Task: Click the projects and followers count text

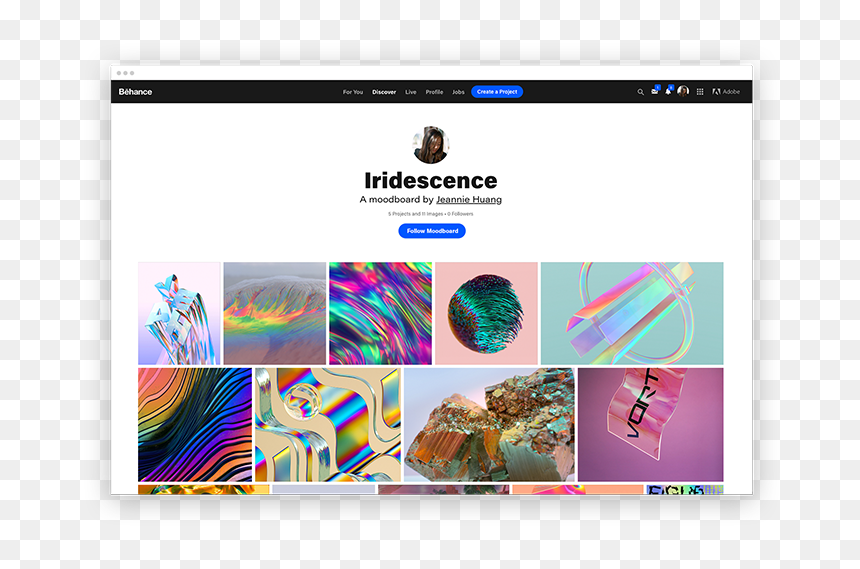Action: click(431, 214)
